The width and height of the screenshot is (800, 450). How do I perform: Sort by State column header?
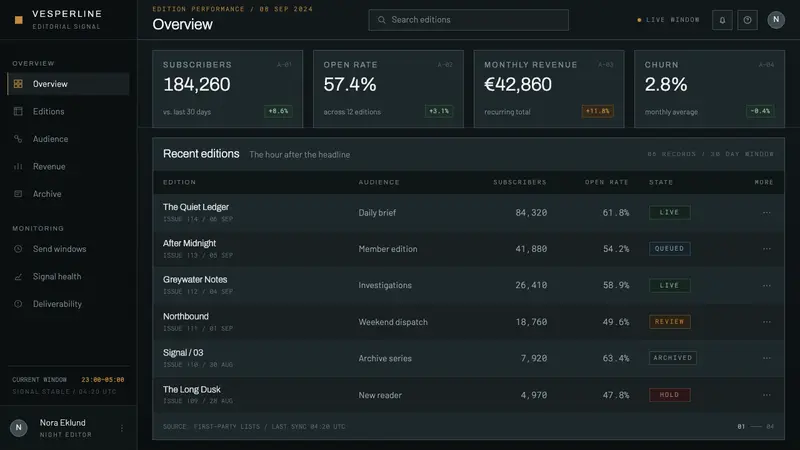coord(661,182)
